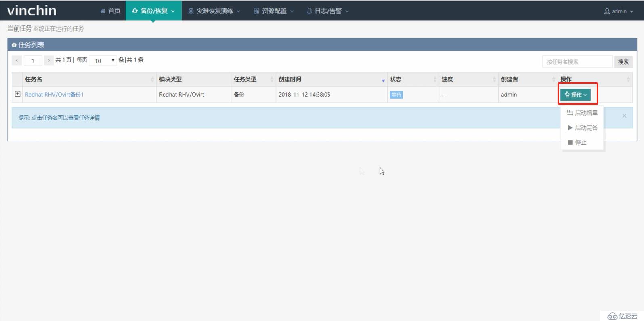Image resolution: width=644 pixels, height=321 pixels.
Task: Go to next page arrow
Action: click(x=48, y=60)
